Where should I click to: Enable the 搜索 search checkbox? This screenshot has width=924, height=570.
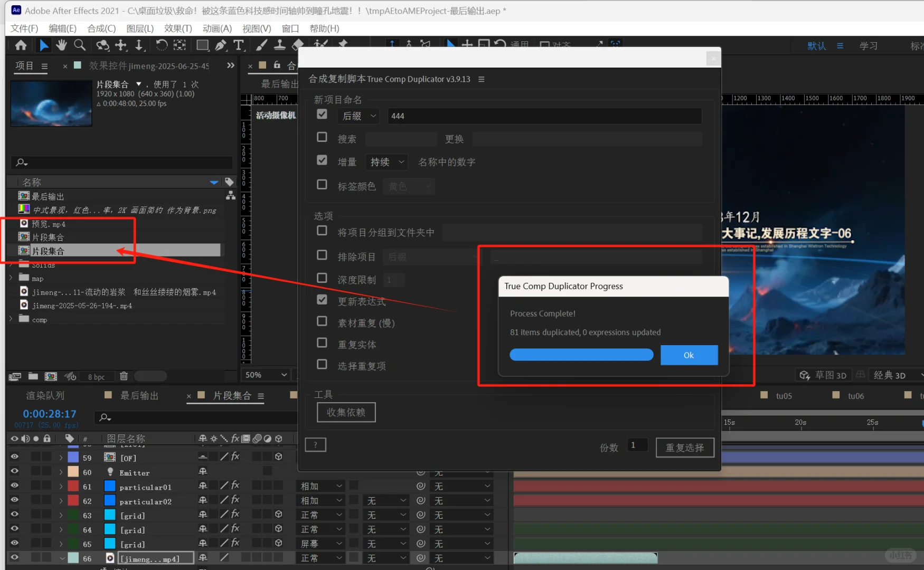pyautogui.click(x=322, y=137)
